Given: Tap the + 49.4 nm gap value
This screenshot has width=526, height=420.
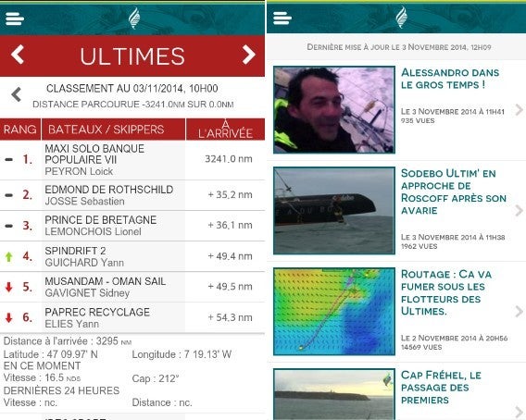Looking at the screenshot, I should tap(230, 256).
